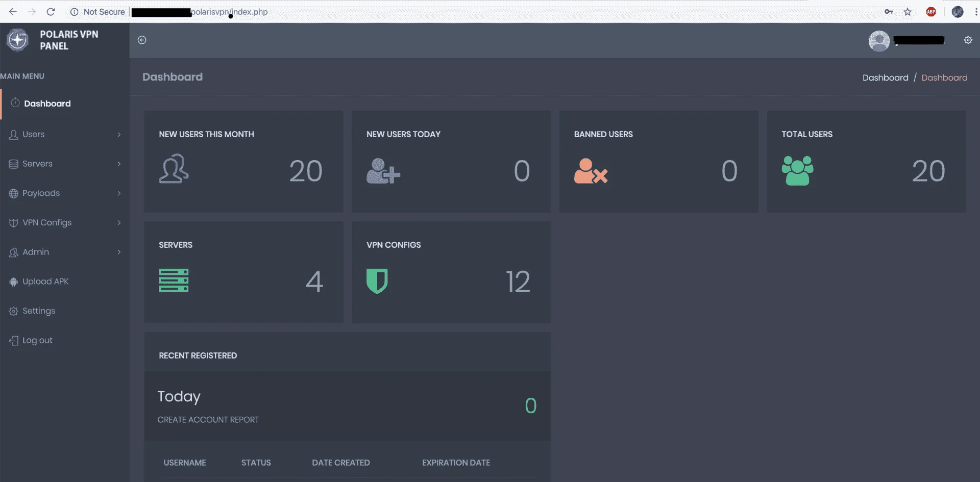Click the BANNED USERS label
Screen dimensions: 980x482
[603, 134]
